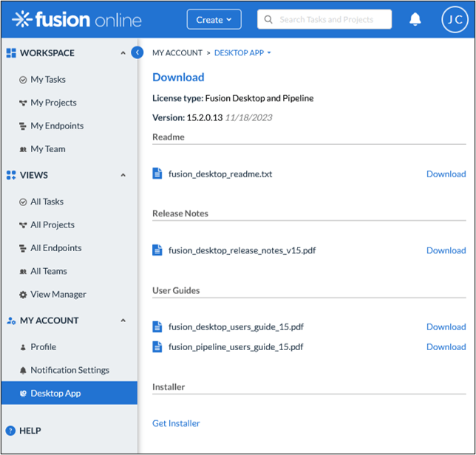Collapse the sidebar with the arrow button
Screen dimensions: 476x455
click(x=137, y=52)
